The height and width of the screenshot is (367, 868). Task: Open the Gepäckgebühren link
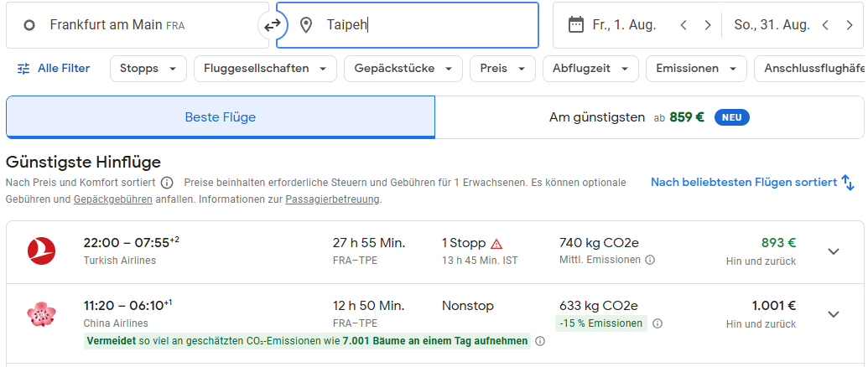[x=113, y=199]
